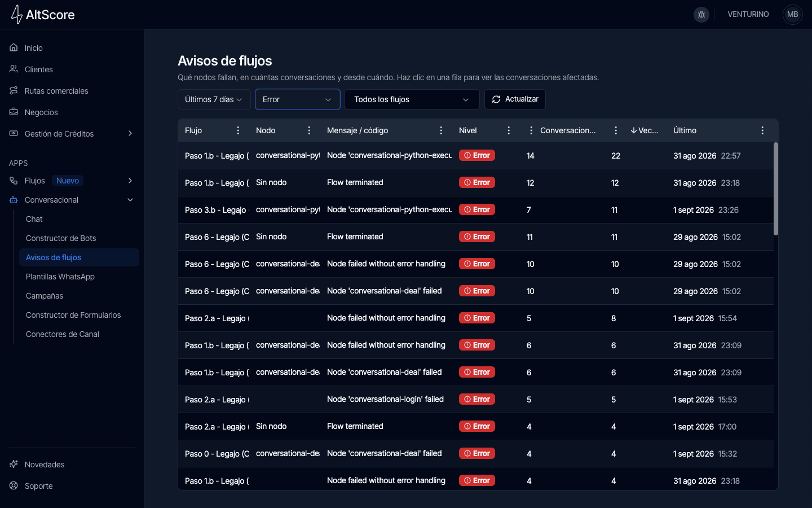The height and width of the screenshot is (508, 812).
Task: Click the Rutas comerciales route icon
Action: (x=14, y=91)
